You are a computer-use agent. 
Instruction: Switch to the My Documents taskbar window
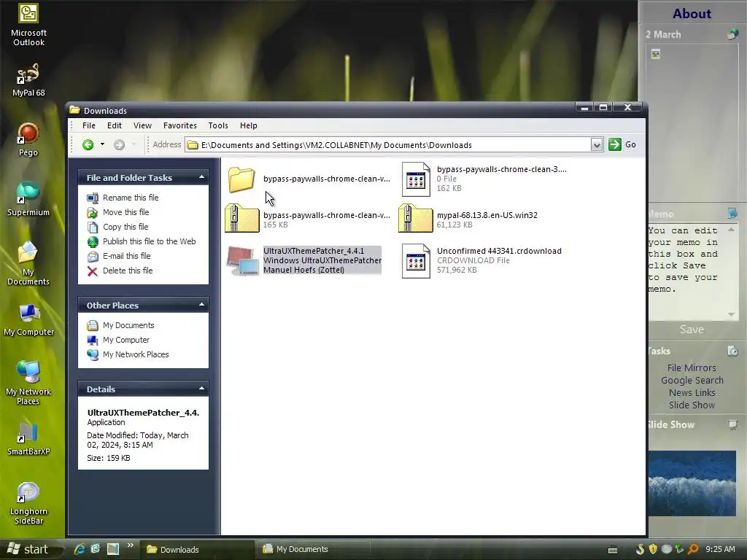pos(312,549)
